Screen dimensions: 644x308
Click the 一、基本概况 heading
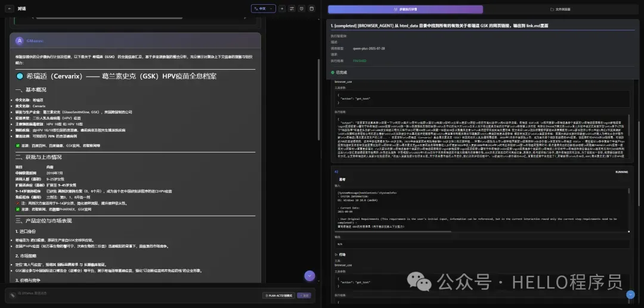(x=31, y=90)
